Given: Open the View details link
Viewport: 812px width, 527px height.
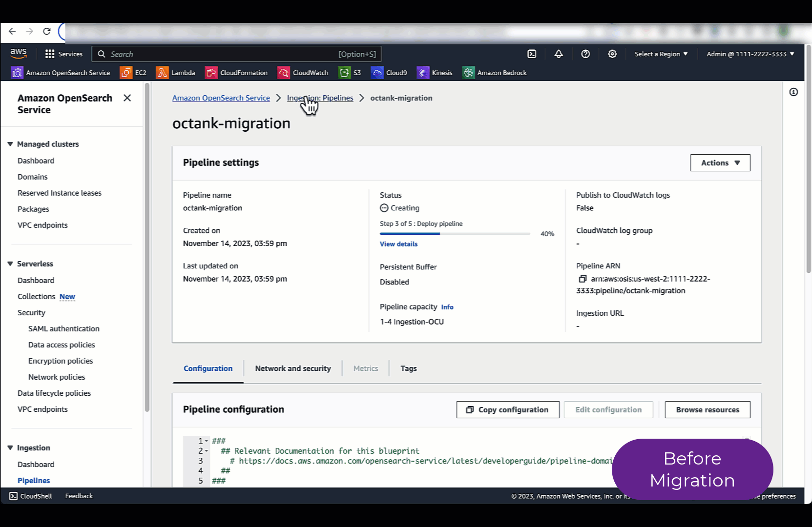Looking at the screenshot, I should [x=398, y=244].
